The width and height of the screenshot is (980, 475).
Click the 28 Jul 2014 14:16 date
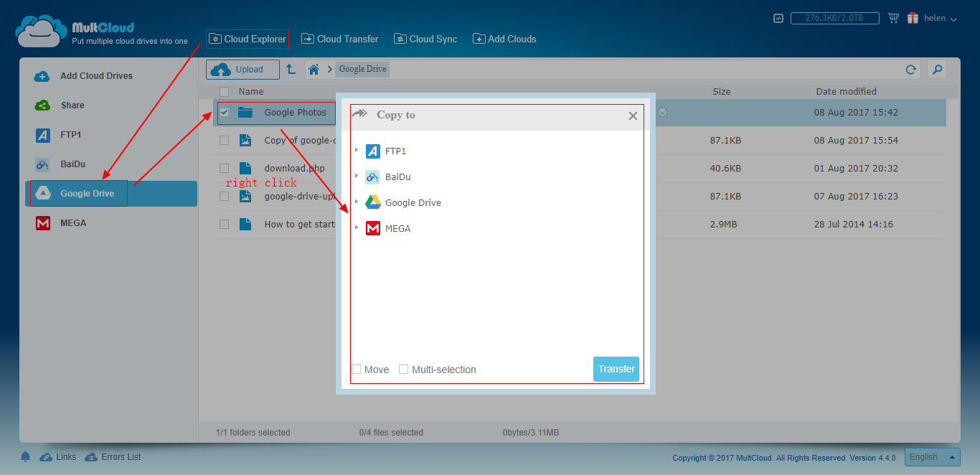[854, 225]
